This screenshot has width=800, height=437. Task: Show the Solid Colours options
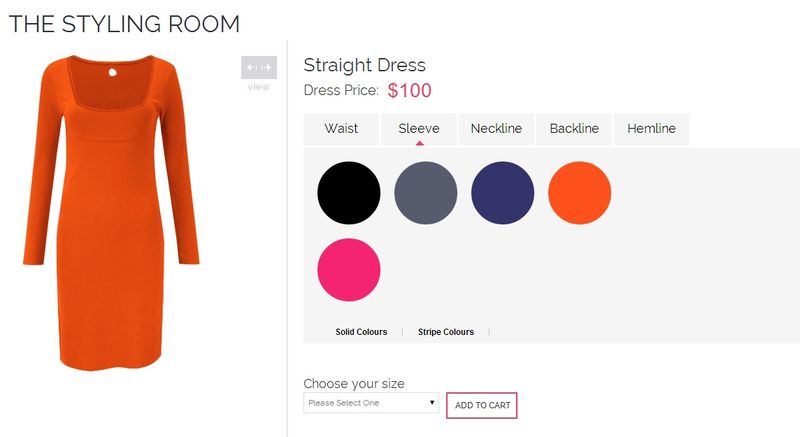361,332
